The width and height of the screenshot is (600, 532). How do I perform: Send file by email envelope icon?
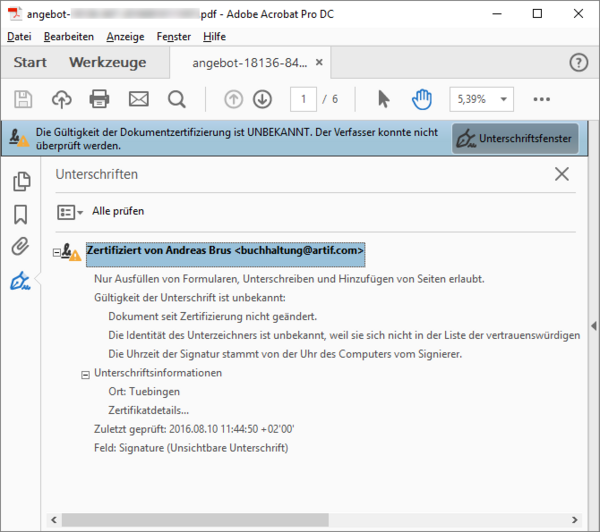139,100
